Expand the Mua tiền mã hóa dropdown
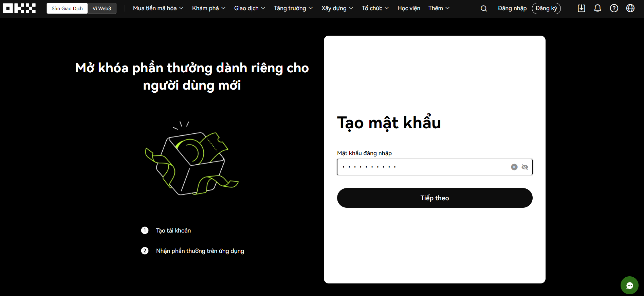The width and height of the screenshot is (644, 296). click(158, 8)
